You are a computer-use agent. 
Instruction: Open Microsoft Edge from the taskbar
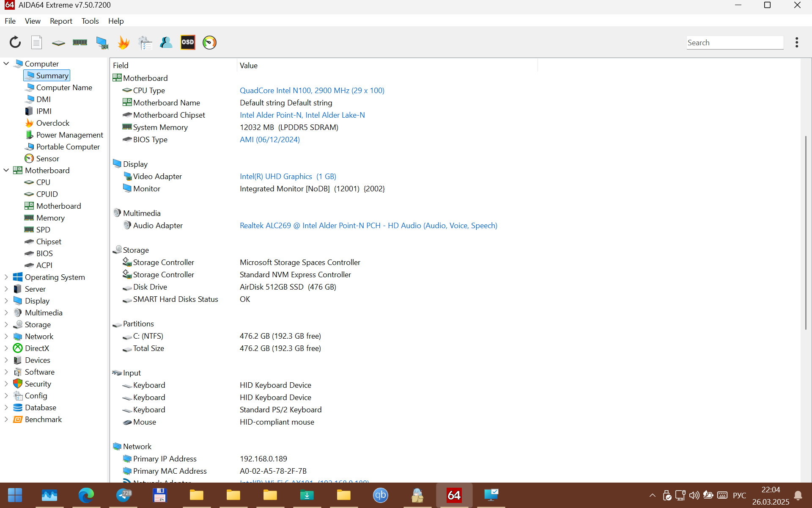click(x=86, y=495)
